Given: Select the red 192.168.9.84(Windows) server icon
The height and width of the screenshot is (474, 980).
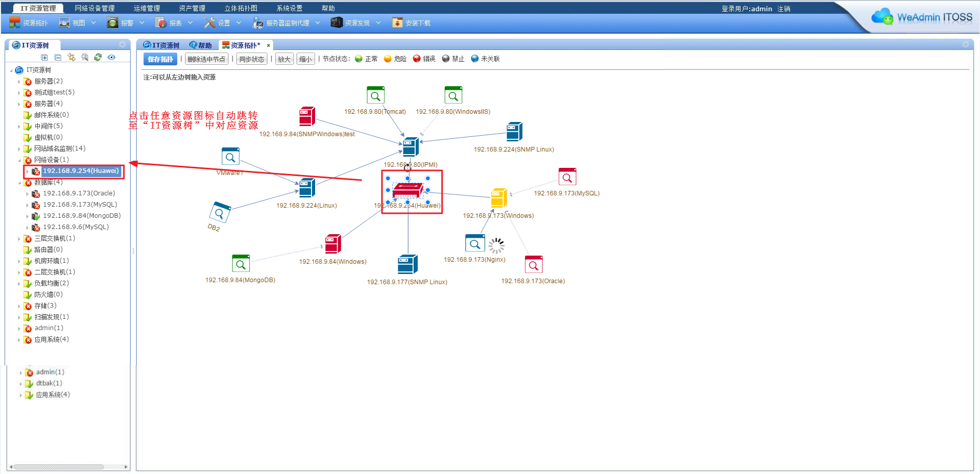Looking at the screenshot, I should (x=333, y=244).
